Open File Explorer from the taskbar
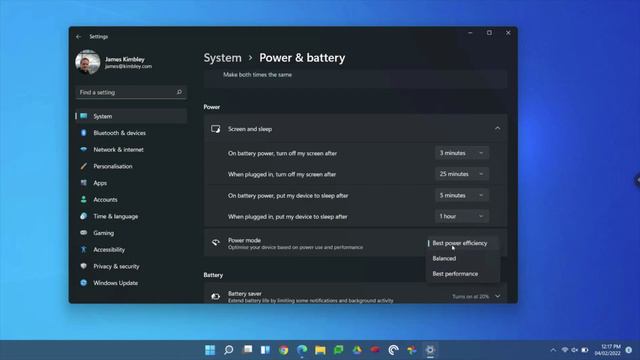 click(320, 350)
